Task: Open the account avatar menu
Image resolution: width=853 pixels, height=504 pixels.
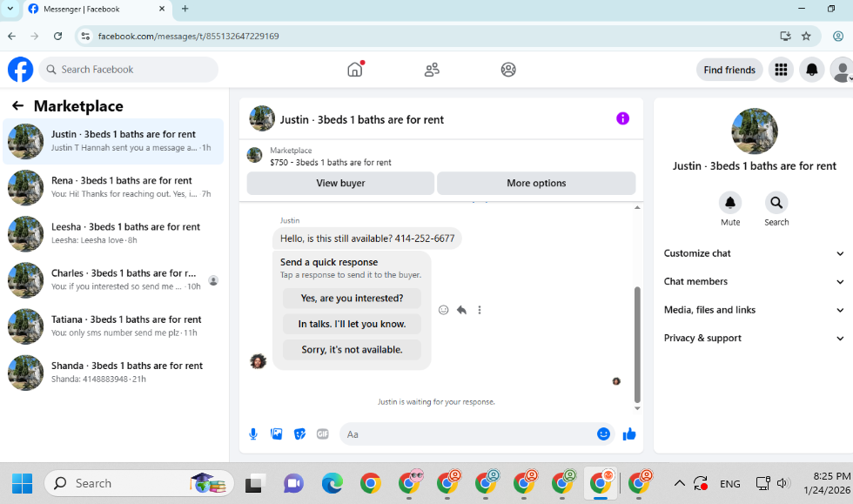Action: (x=842, y=70)
